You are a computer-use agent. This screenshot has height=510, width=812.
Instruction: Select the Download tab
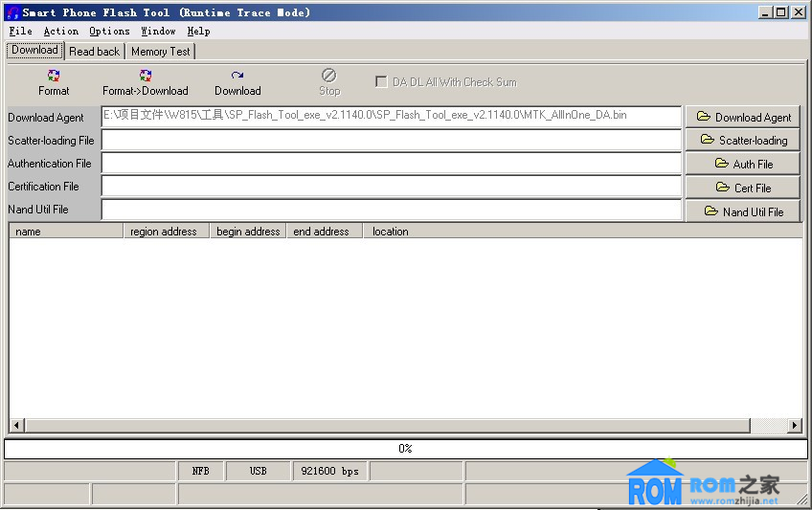35,50
